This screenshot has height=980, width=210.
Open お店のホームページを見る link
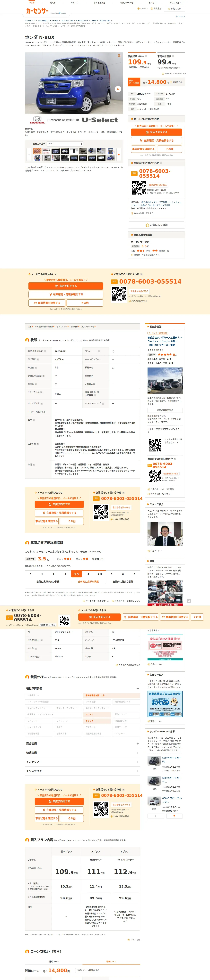pyautogui.click(x=161, y=489)
